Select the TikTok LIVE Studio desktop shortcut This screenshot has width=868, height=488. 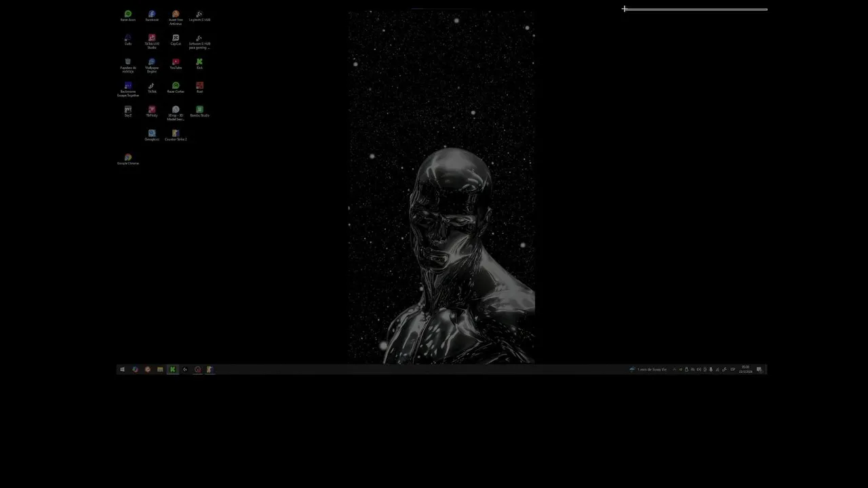(x=152, y=41)
